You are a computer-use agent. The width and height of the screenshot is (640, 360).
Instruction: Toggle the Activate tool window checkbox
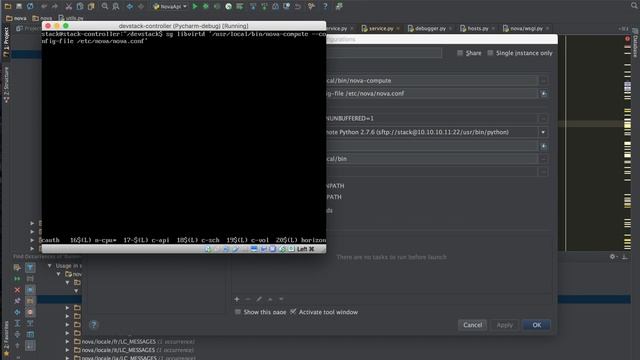pyautogui.click(x=293, y=312)
